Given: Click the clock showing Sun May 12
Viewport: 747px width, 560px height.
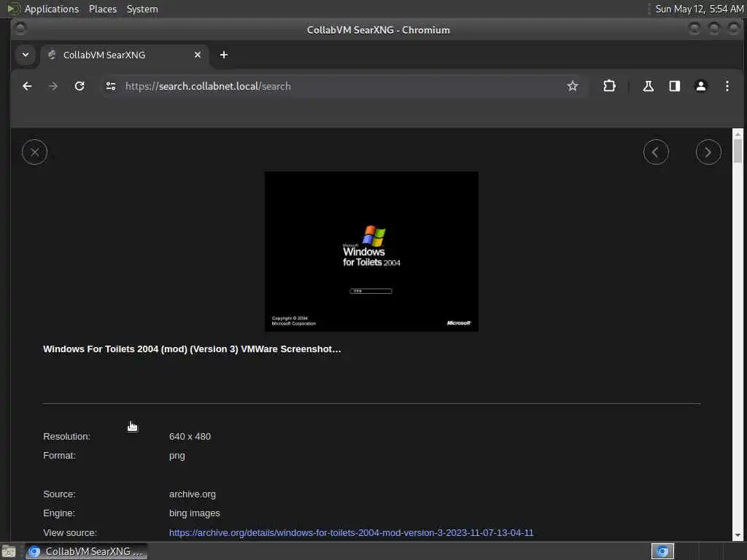Looking at the screenshot, I should pyautogui.click(x=699, y=9).
